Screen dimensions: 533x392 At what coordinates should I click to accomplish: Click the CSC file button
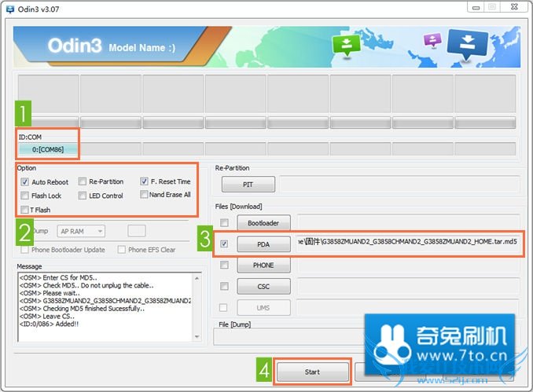coord(263,287)
